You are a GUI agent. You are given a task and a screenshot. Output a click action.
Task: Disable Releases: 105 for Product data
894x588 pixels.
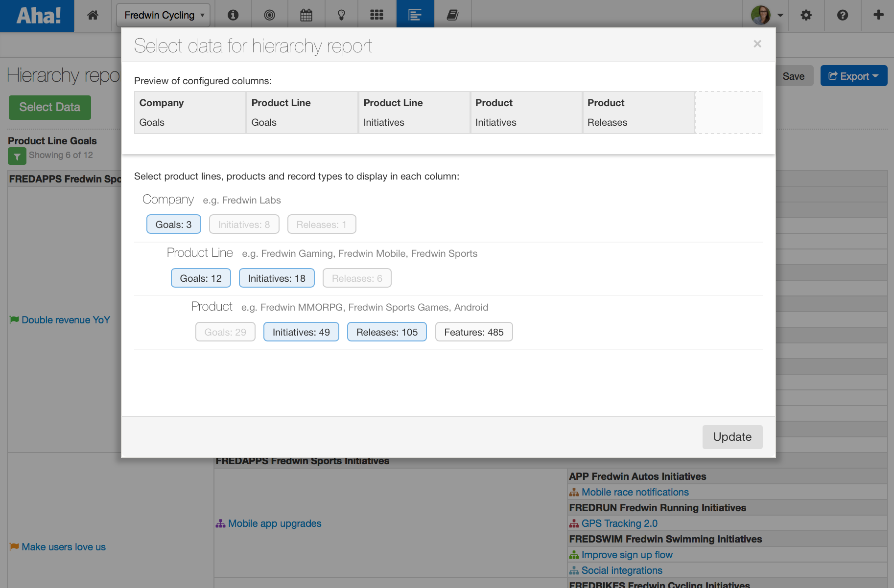[x=386, y=332]
